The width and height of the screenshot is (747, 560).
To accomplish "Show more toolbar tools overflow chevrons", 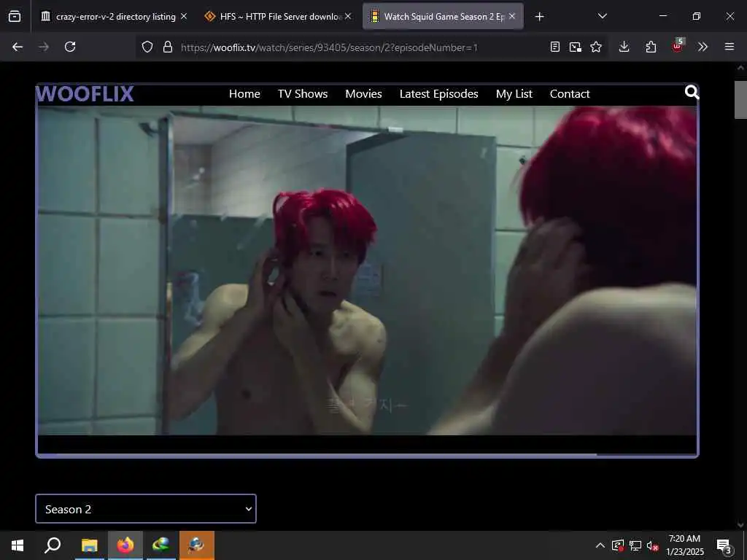I will click(703, 47).
